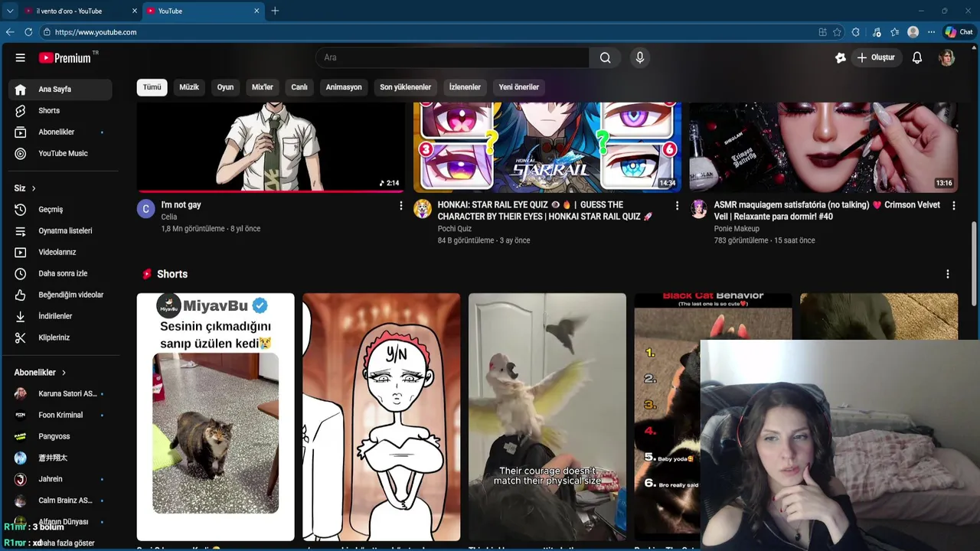Viewport: 980px width, 551px height.
Task: Open İndirilenler
Action: (60, 316)
